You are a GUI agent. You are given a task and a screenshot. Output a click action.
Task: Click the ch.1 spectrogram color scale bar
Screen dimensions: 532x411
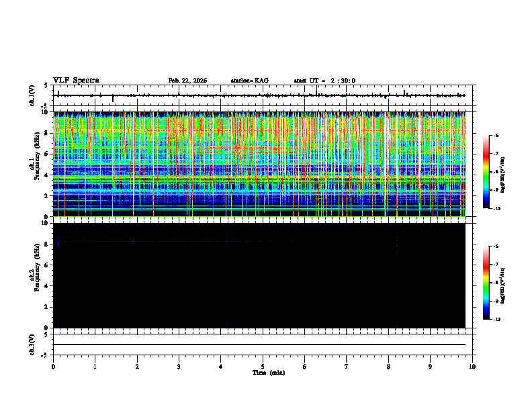click(x=486, y=172)
